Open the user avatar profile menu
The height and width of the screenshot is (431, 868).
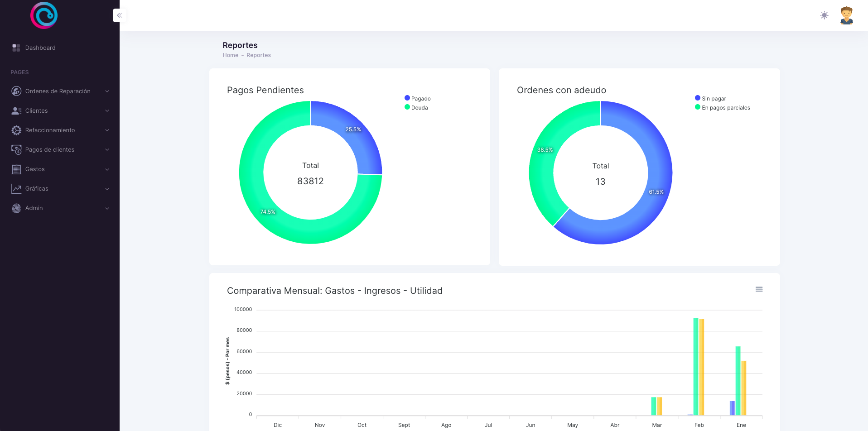(846, 15)
